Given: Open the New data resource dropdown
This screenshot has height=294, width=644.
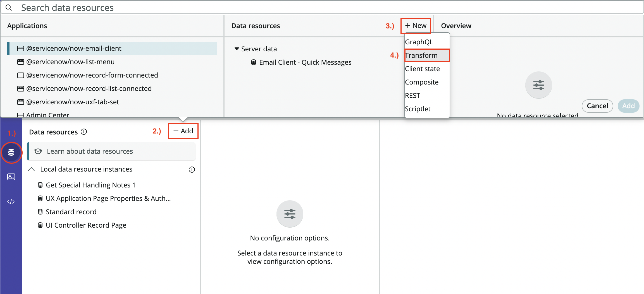Looking at the screenshot, I should 416,26.
